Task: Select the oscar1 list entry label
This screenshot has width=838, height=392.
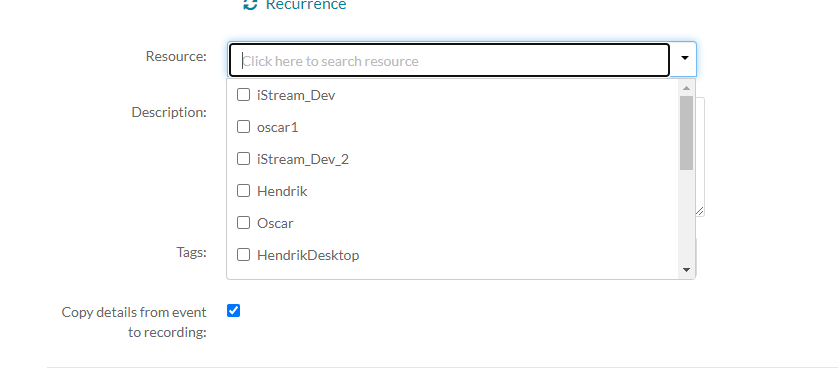Action: [277, 127]
